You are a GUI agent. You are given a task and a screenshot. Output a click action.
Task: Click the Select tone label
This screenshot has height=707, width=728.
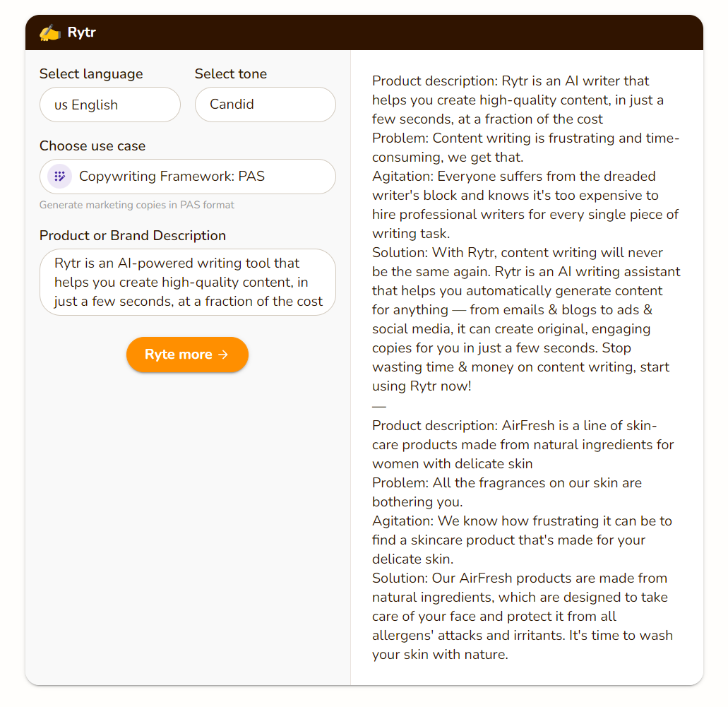[x=231, y=74]
